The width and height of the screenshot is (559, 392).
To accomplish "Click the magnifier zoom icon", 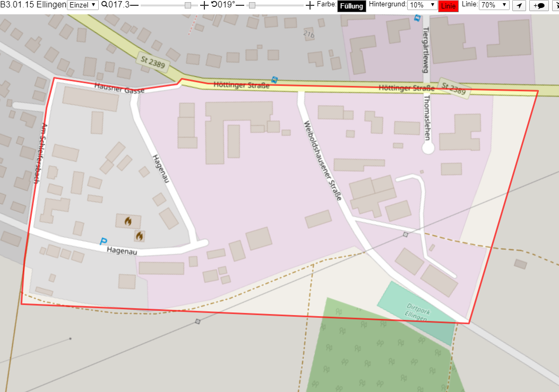I will (105, 5).
